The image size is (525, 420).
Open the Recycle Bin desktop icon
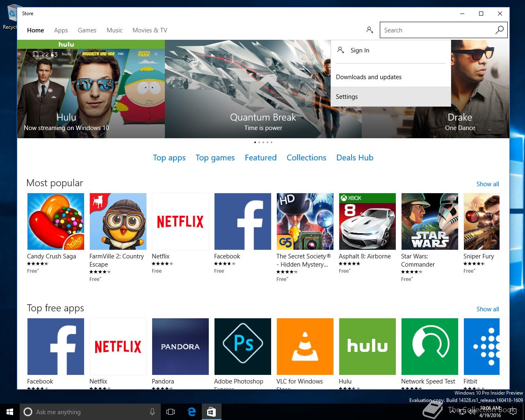click(11, 16)
